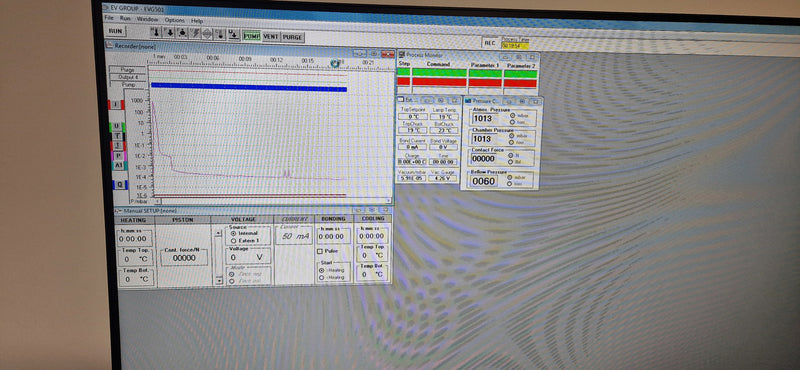Enable the Pulse checkbox
This screenshot has height=370, width=800.
pyautogui.click(x=320, y=251)
